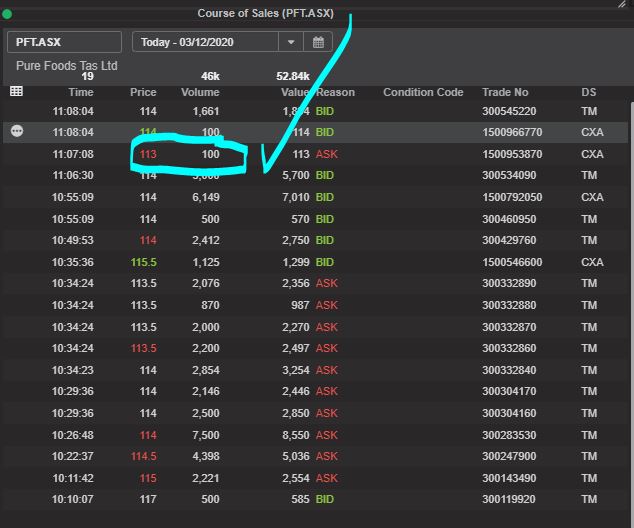Click the Pure Foods Tas Ltd company name
The height and width of the screenshot is (528, 634).
67,65
